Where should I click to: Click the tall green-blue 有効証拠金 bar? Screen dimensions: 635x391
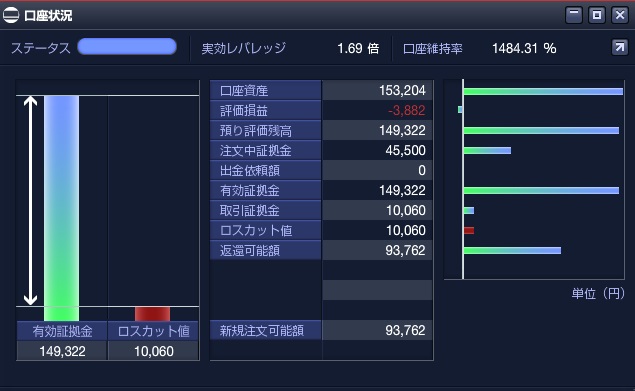62,208
